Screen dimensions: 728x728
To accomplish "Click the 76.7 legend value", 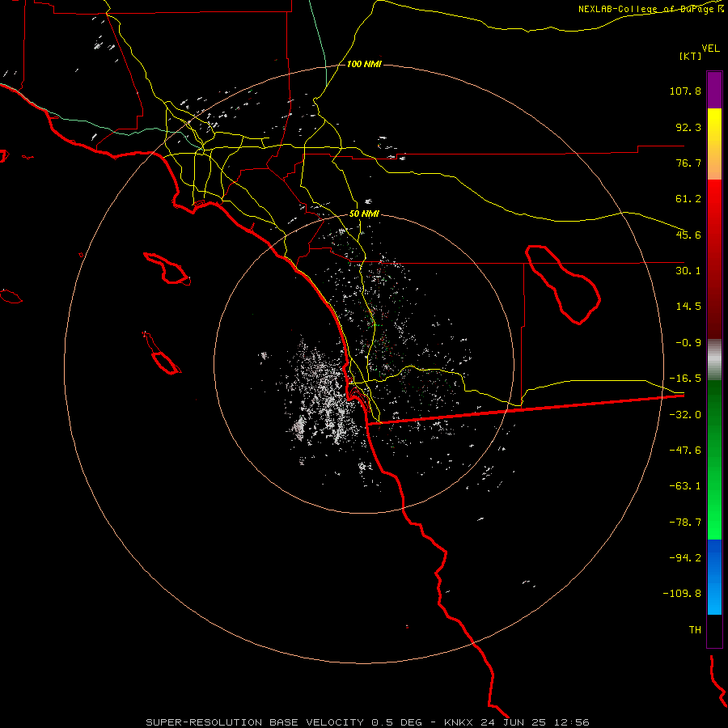I will (688, 163).
